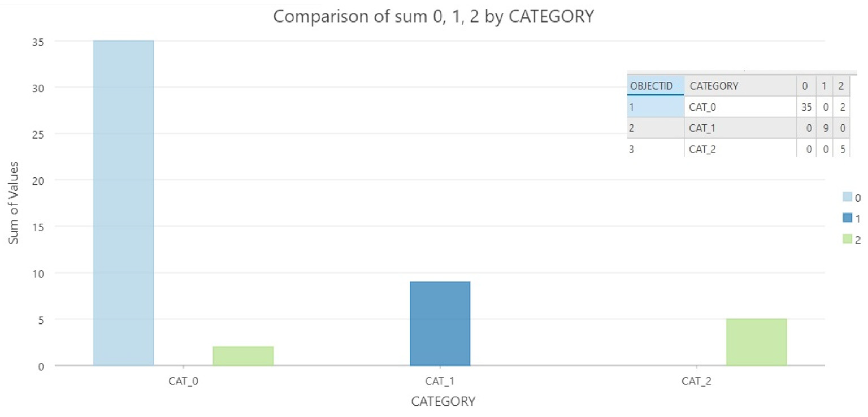Click the CAT_2 label on the x-axis
Screen dimensions: 868x417
[696, 381]
